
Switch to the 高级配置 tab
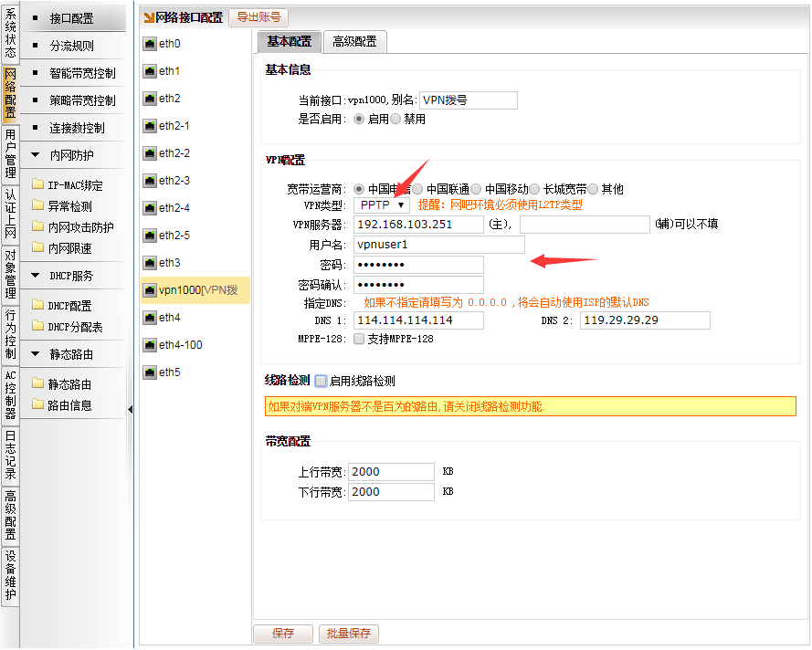click(354, 41)
